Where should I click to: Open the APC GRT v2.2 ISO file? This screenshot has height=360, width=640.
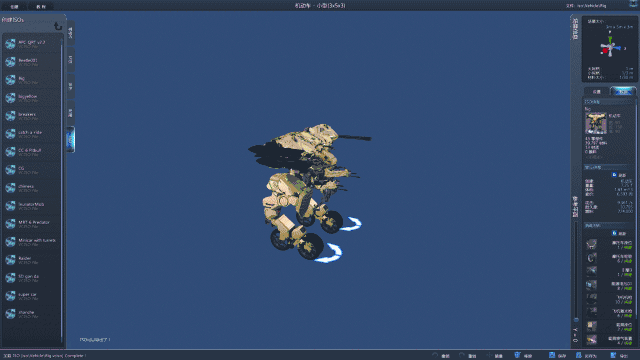[32, 44]
